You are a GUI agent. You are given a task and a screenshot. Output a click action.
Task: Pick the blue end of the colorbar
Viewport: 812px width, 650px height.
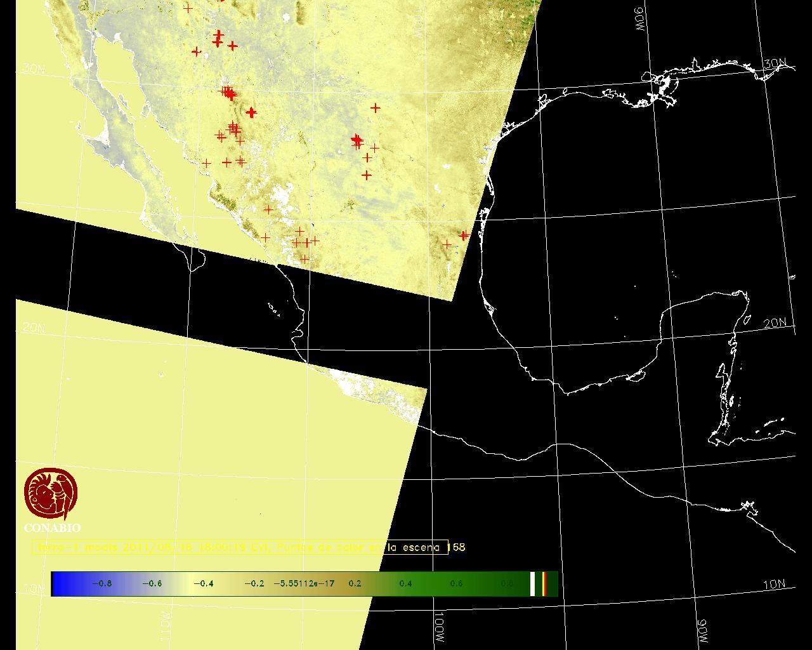click(x=60, y=583)
